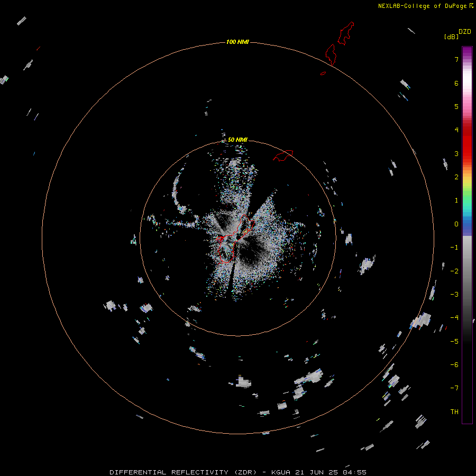
Task: Click the '-4' value on the color scale
Action: (454, 318)
